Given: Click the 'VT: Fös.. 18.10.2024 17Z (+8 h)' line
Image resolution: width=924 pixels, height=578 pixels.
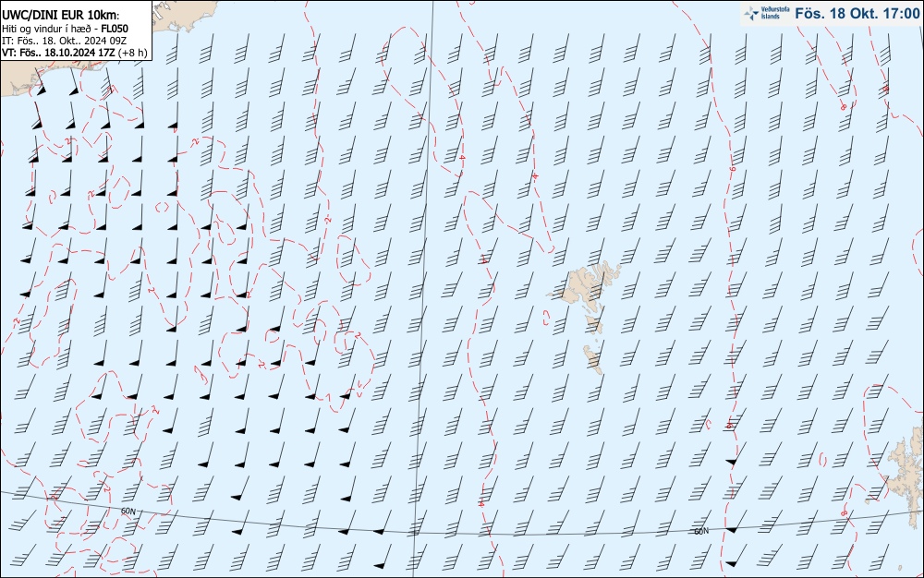Looking at the screenshot, I should pos(75,53).
